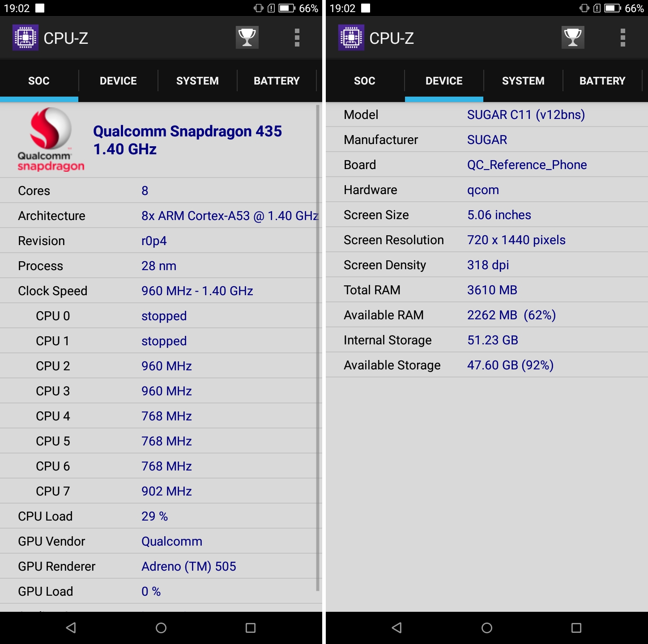Image resolution: width=648 pixels, height=644 pixels.
Task: Tap Model value 'SUGAR C11 (v12bns)'
Action: click(x=526, y=115)
